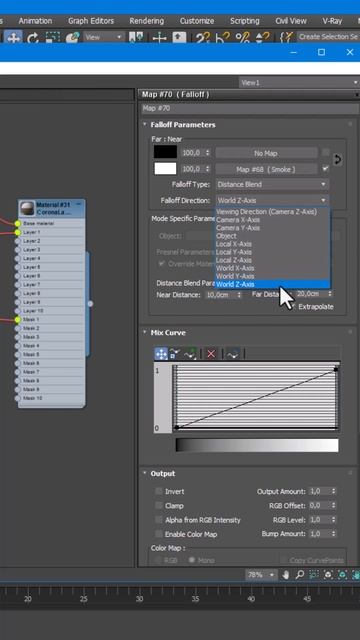Collapse the Output rollout
The height and width of the screenshot is (640, 360).
pyautogui.click(x=144, y=473)
